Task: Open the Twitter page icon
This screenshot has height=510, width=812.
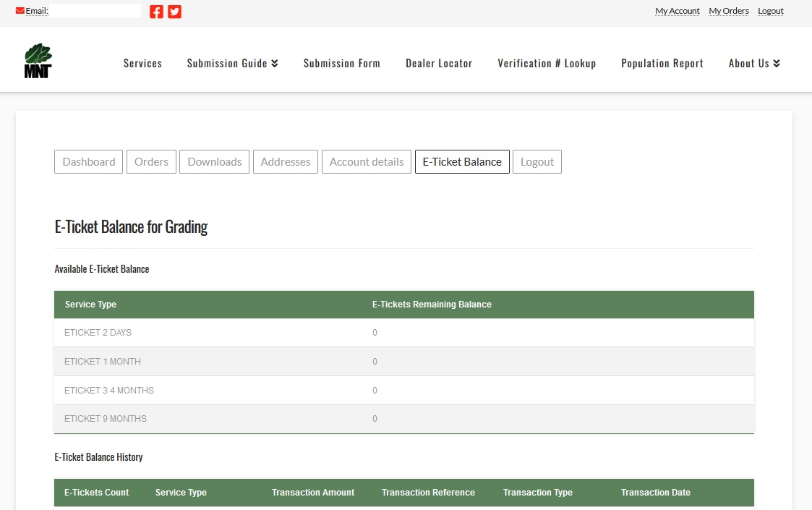Action: (x=175, y=12)
